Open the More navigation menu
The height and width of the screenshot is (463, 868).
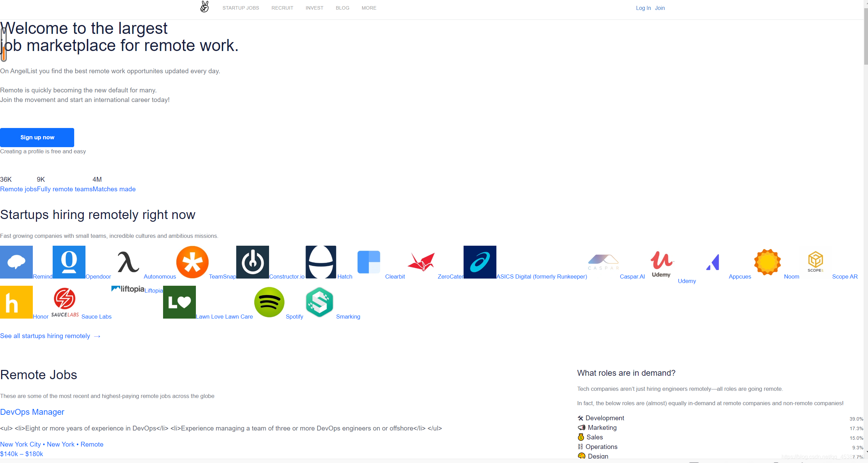369,8
